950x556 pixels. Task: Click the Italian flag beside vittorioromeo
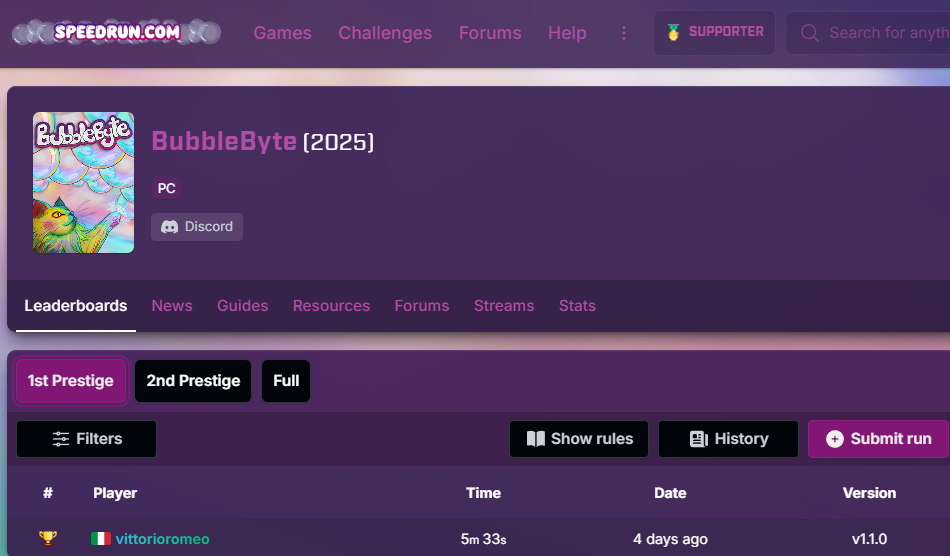pyautogui.click(x=101, y=538)
